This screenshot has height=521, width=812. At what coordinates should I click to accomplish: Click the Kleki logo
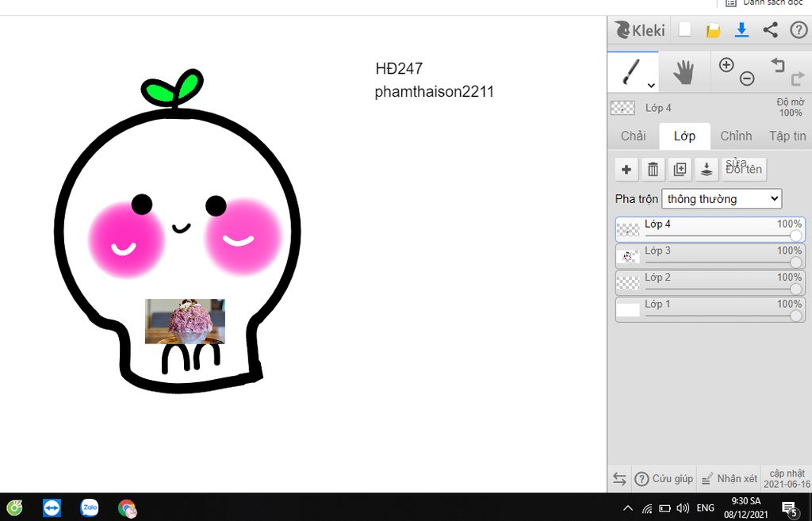(x=639, y=30)
